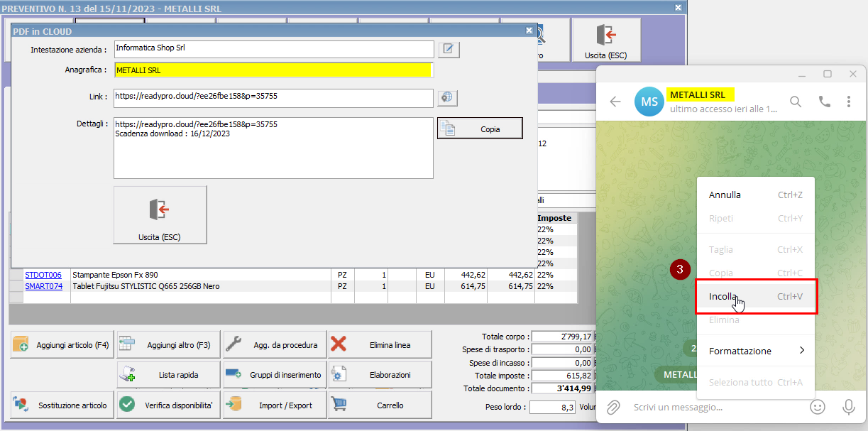
Task: Click the Aggiungi articolo (F4) button
Action: tap(62, 345)
